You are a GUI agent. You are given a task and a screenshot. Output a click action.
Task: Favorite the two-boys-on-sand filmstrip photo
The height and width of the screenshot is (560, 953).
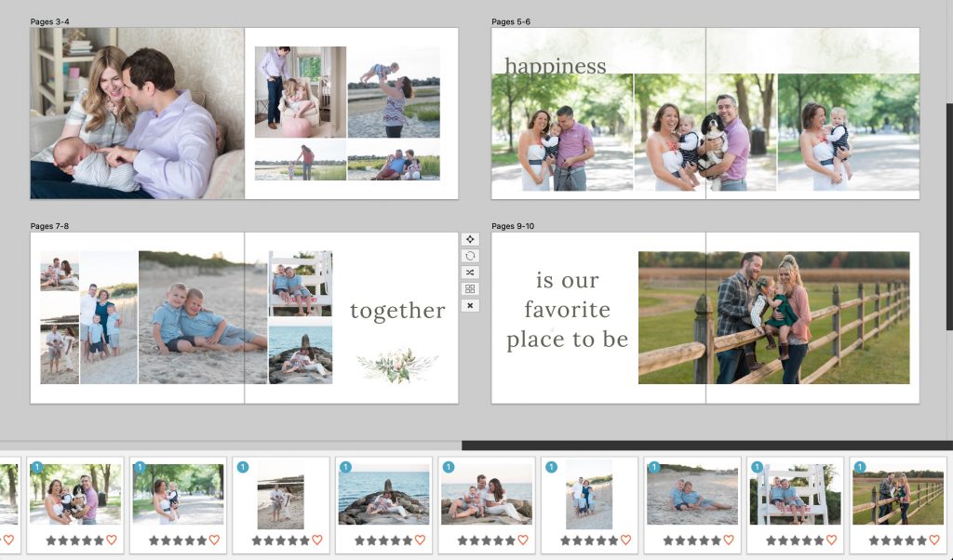tap(728, 540)
